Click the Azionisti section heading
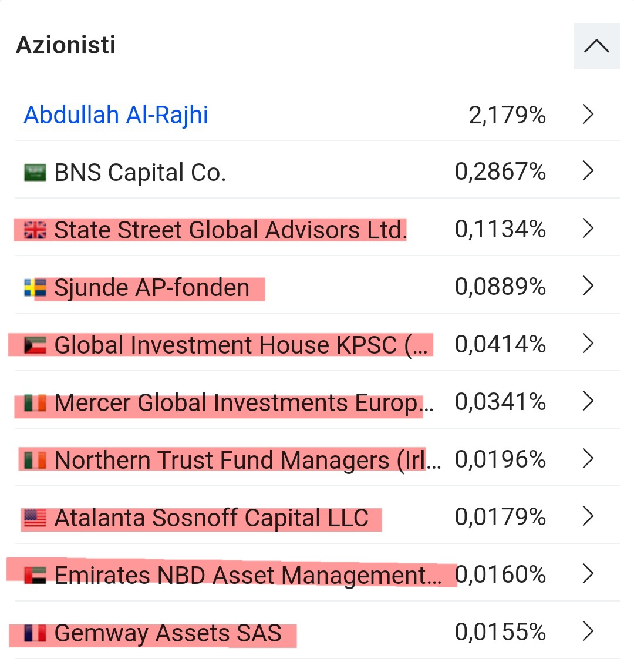The image size is (634, 672). (x=66, y=45)
